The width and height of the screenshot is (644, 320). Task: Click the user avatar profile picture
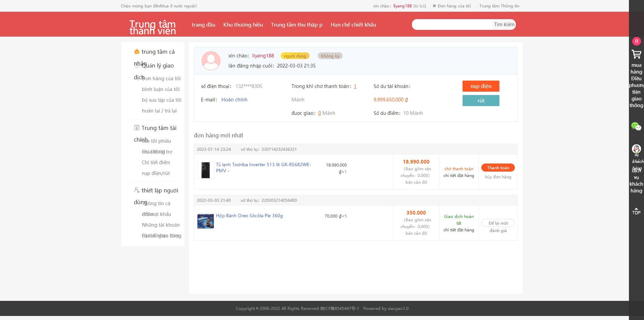211,61
